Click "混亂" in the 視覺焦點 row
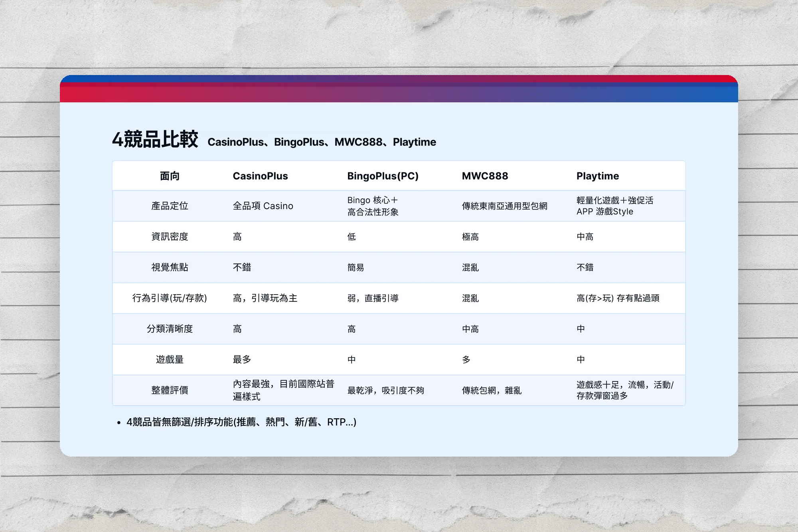The image size is (798, 532). pos(470,267)
